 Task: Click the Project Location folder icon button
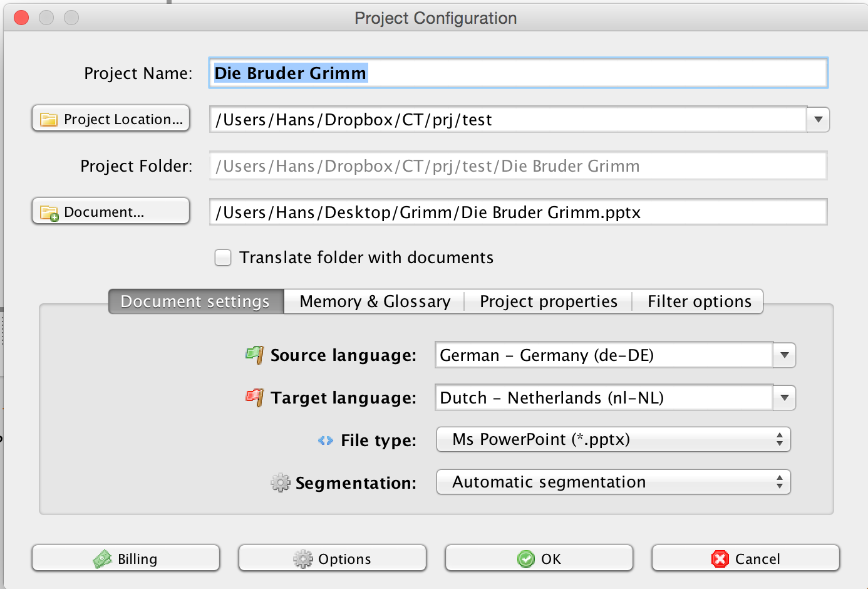coord(111,119)
